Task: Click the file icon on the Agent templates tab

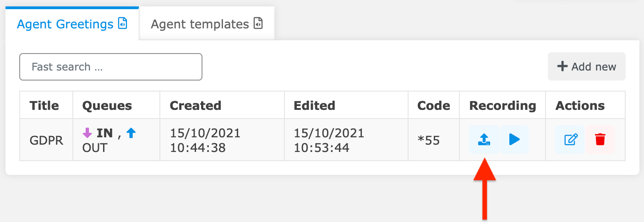Action: click(258, 23)
